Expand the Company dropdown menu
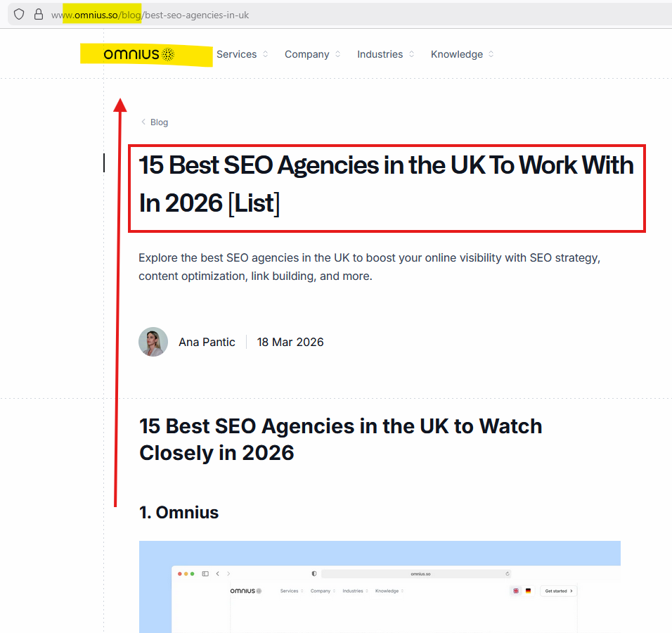 (x=312, y=54)
